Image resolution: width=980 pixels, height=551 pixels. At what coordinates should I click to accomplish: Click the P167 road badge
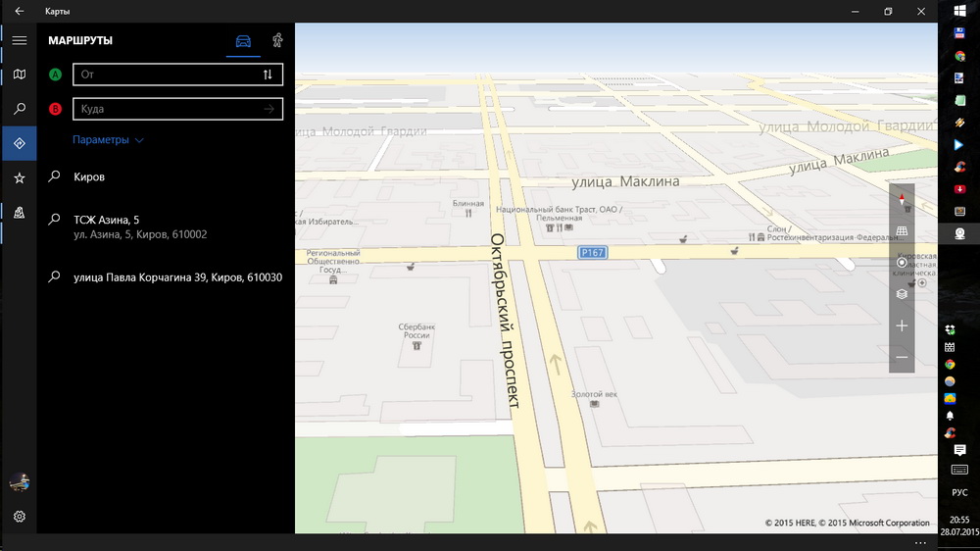coord(592,253)
